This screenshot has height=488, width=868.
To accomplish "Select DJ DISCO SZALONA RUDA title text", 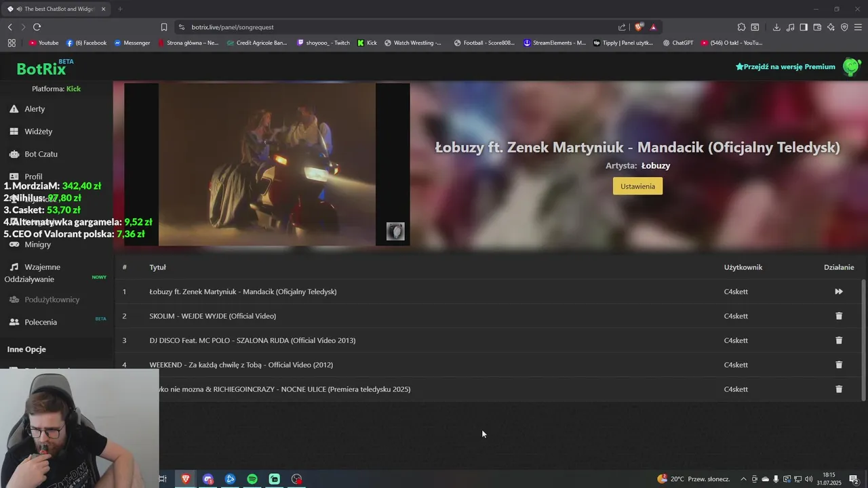I will click(252, 340).
